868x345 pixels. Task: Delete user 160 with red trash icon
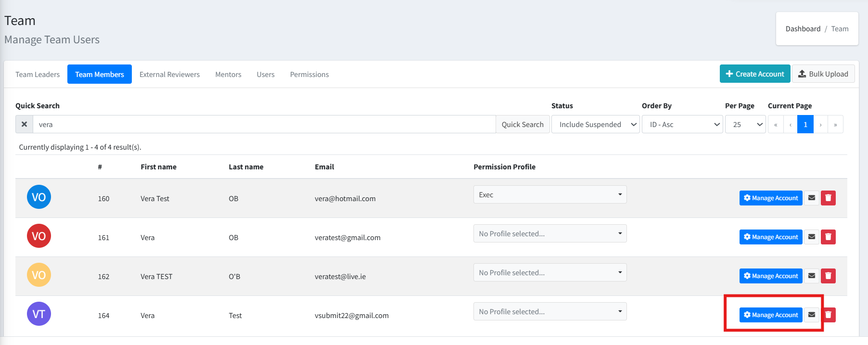pyautogui.click(x=828, y=198)
